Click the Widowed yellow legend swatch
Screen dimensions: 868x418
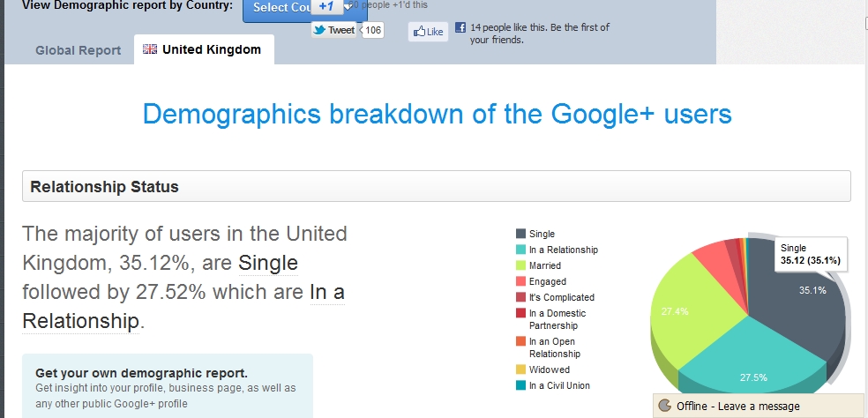520,369
